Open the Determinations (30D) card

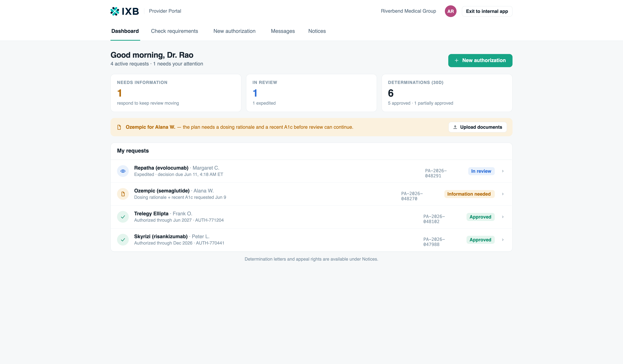[x=447, y=93]
